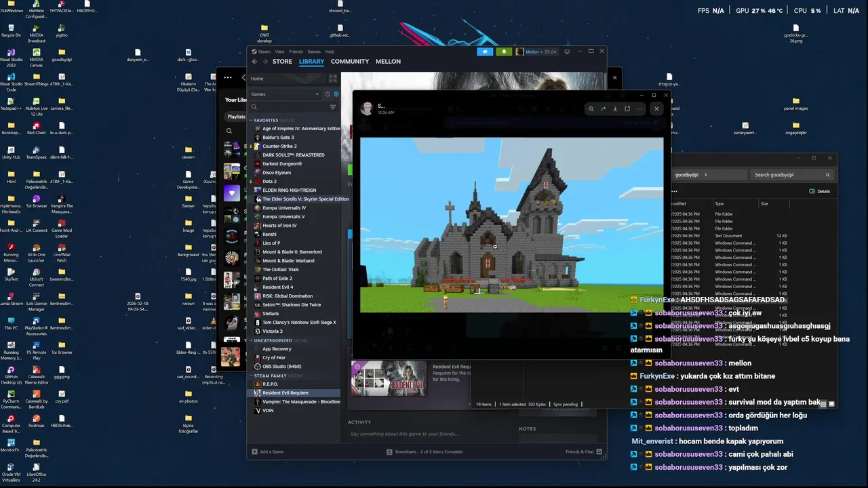The image size is (868, 488).
Task: Open image in external window icon
Action: click(x=627, y=108)
